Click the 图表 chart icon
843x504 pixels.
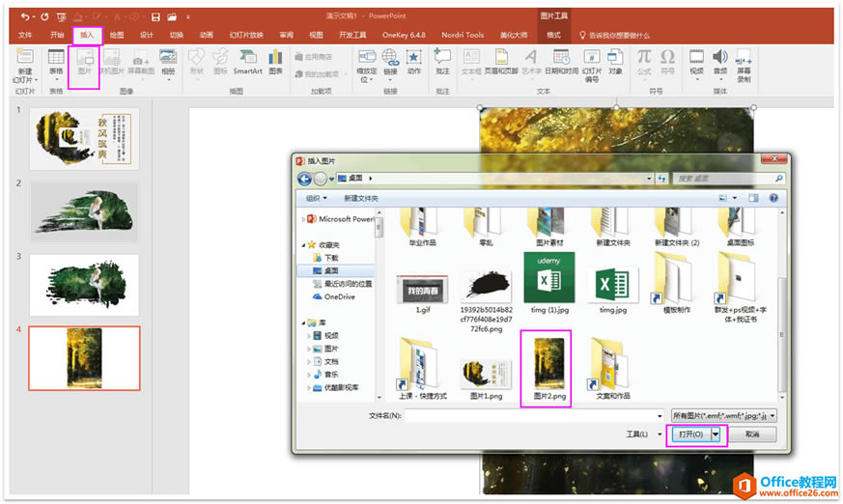point(276,57)
